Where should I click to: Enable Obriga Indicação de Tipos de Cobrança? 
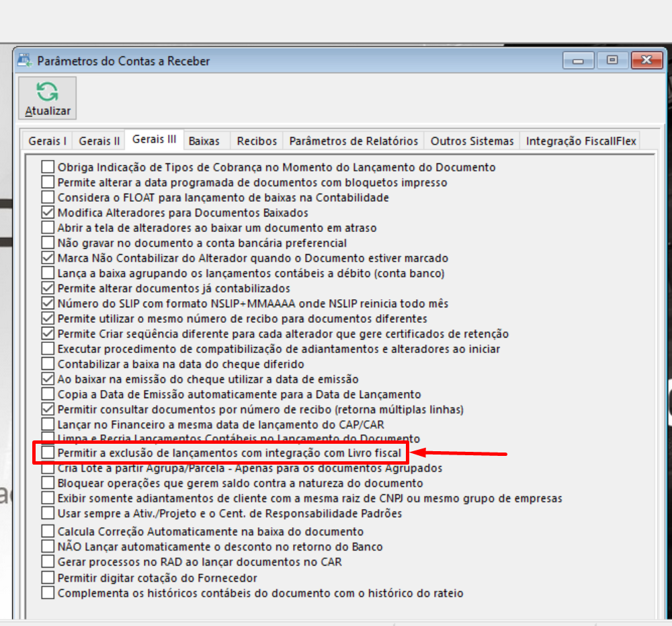48,167
